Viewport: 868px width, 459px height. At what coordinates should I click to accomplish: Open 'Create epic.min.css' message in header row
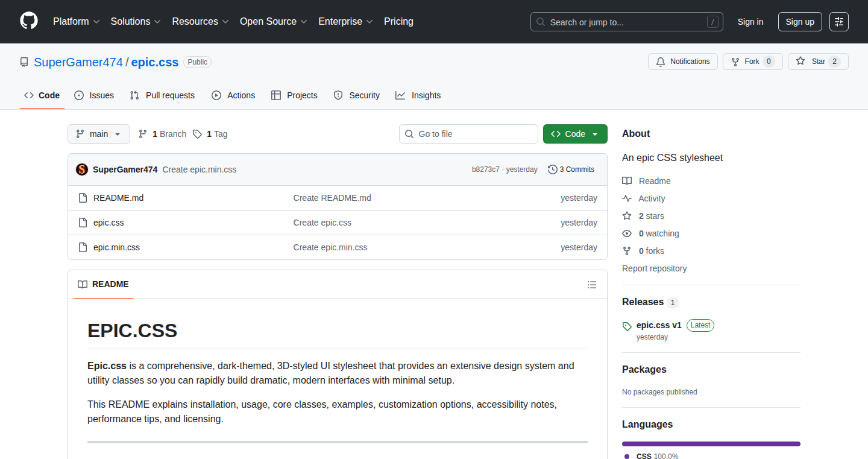pyautogui.click(x=200, y=169)
